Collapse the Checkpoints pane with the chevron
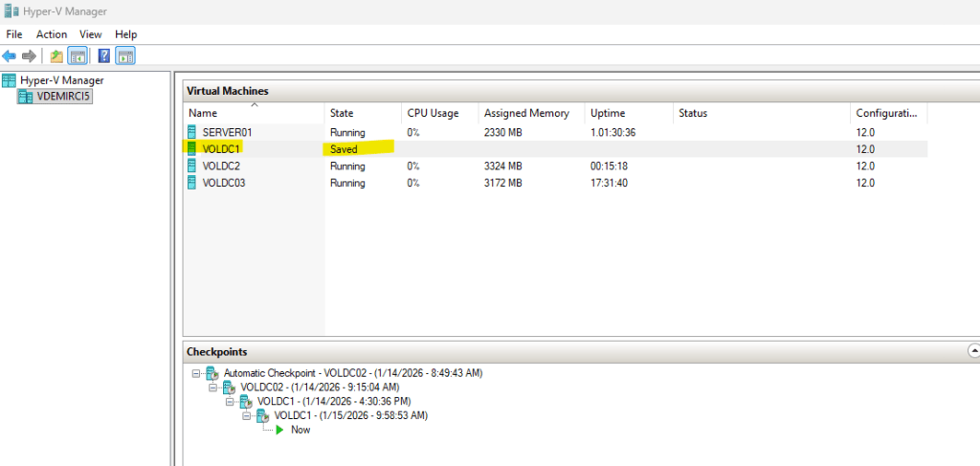This screenshot has height=466, width=980. [x=973, y=351]
